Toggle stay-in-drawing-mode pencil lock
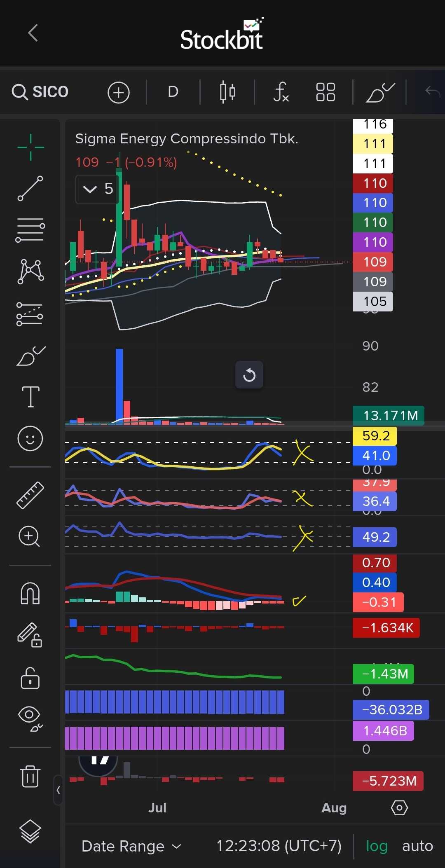Image resolution: width=445 pixels, height=868 pixels. (30, 635)
